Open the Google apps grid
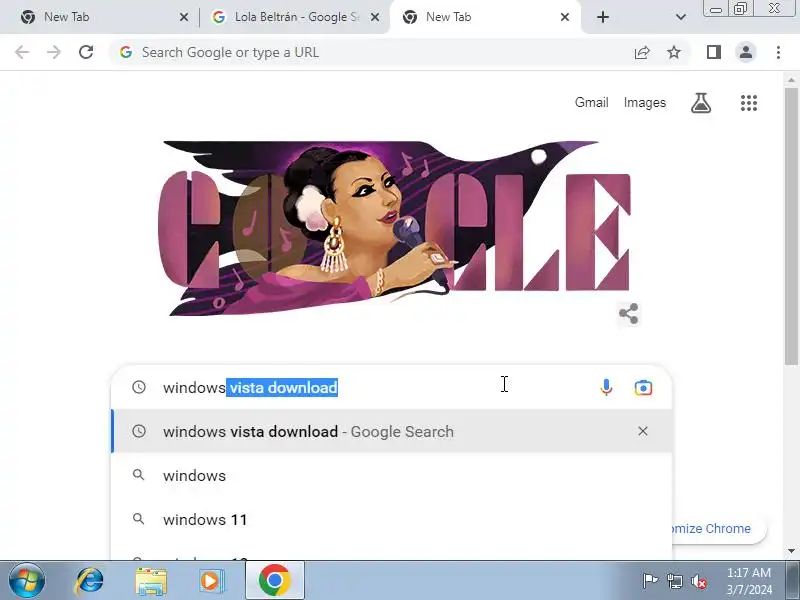This screenshot has height=600, width=800. coord(748,103)
